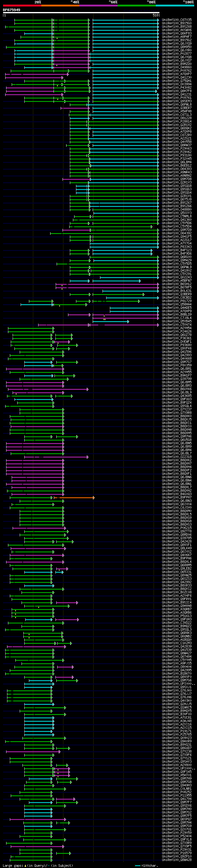The width and height of the screenshot is (197, 868).
Task: Click the UniRef100_B8BLD9 entry
Action: (x=177, y=314)
